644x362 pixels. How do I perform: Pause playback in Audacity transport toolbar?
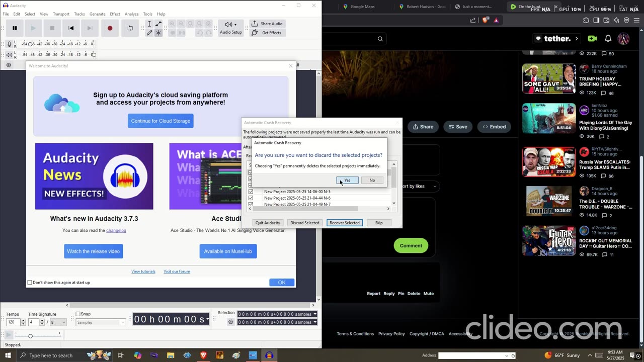(15, 28)
